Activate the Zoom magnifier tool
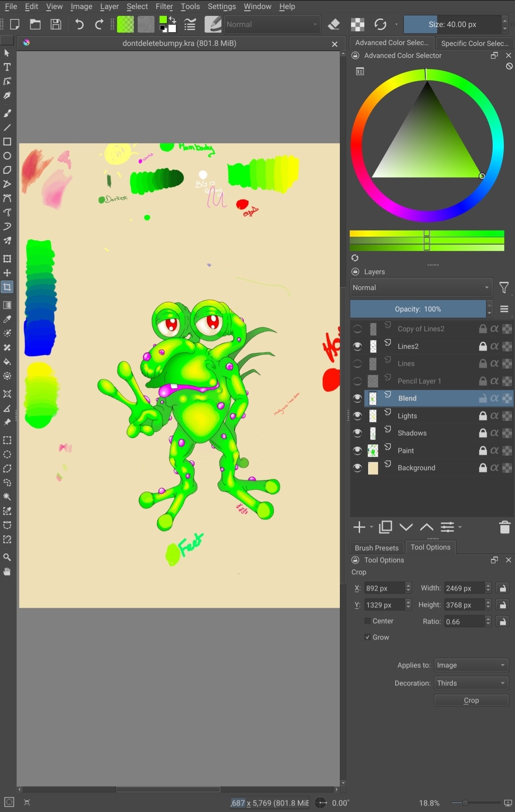Screen dimensions: 515x812 (x=7, y=557)
